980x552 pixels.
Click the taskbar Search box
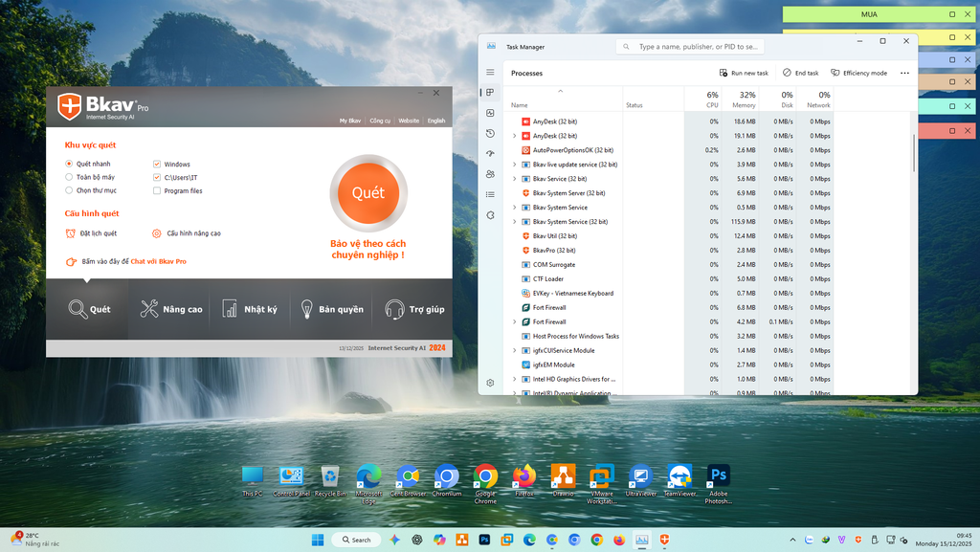(x=357, y=540)
